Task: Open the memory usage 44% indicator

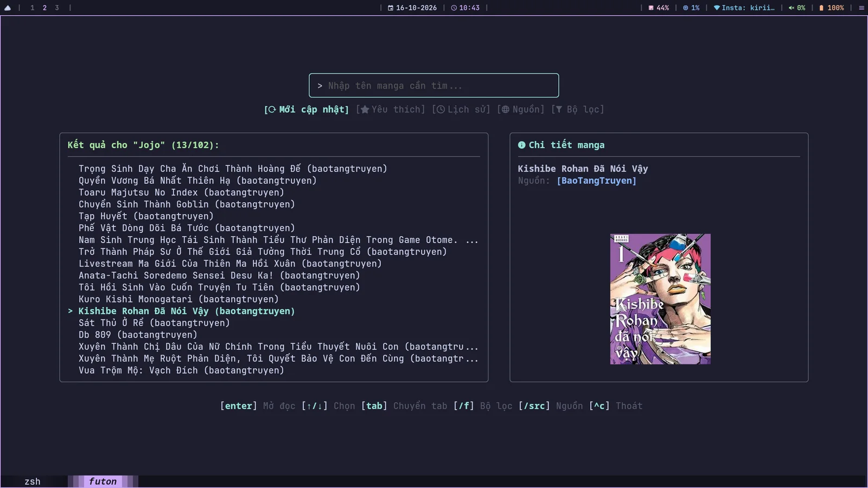Action: [659, 8]
